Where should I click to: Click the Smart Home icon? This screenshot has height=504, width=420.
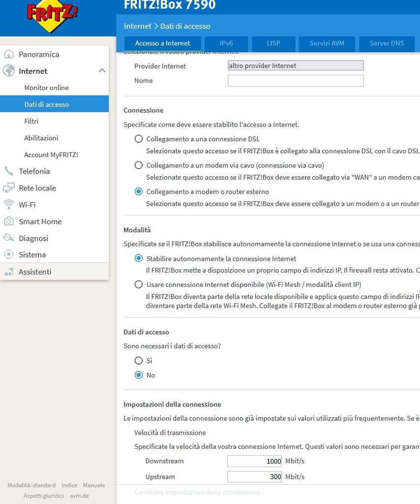9,221
